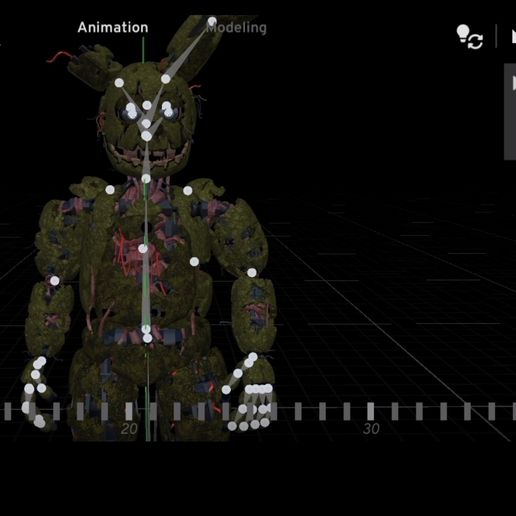Select the shoulder joint on the character's left shoulder pad
The height and width of the screenshot is (516, 516).
(188, 191)
